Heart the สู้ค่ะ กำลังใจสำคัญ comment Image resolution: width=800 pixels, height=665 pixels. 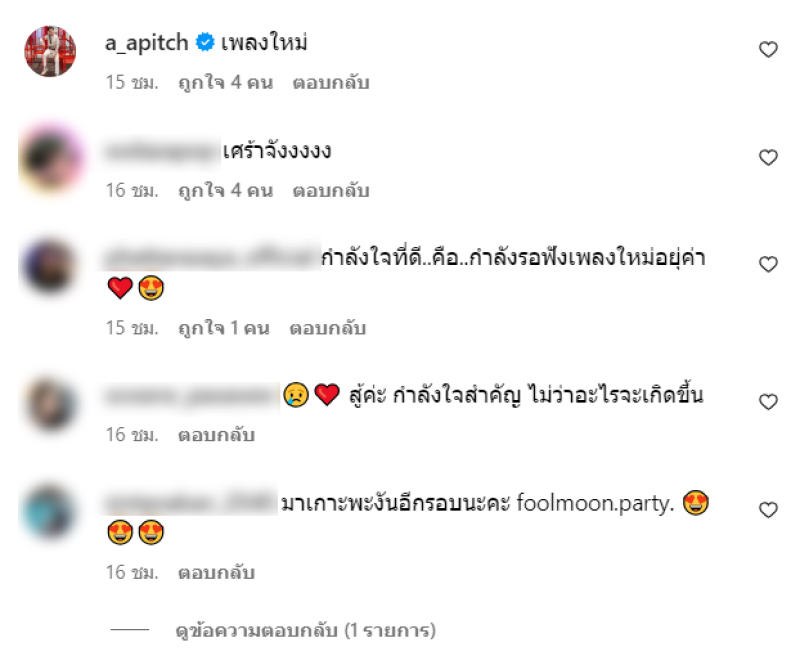click(x=768, y=402)
